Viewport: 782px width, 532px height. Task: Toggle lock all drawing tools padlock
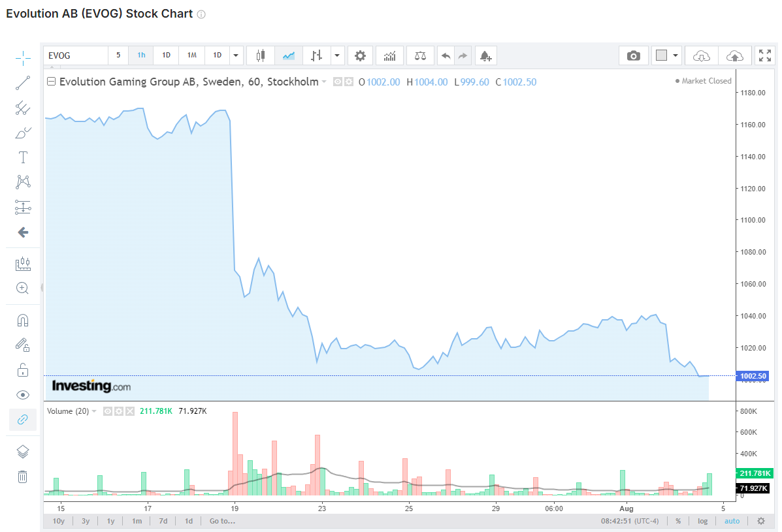pyautogui.click(x=23, y=370)
